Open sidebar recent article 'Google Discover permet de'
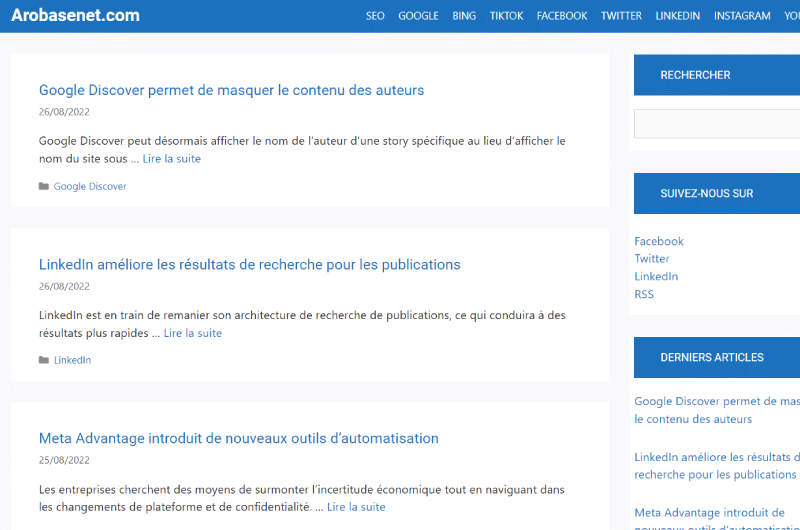 [x=717, y=410]
